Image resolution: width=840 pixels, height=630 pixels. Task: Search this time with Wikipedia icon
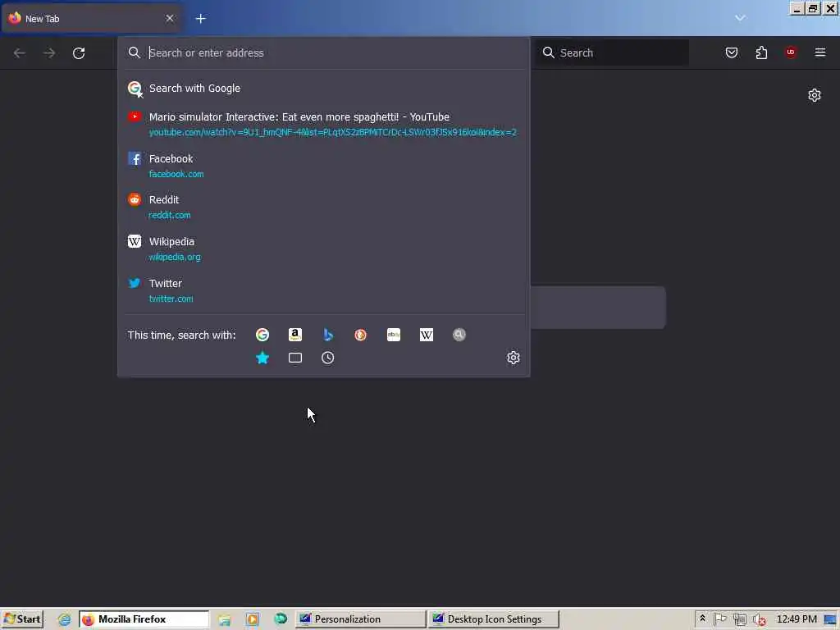tap(427, 335)
